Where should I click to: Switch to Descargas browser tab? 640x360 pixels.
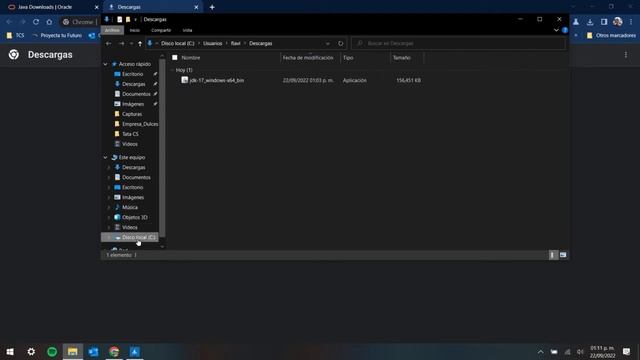(x=129, y=7)
